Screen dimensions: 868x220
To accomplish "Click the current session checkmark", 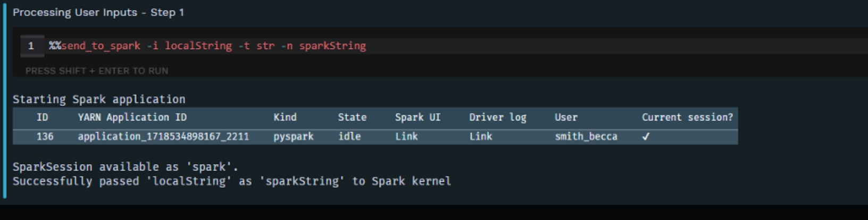I will coord(646,136).
